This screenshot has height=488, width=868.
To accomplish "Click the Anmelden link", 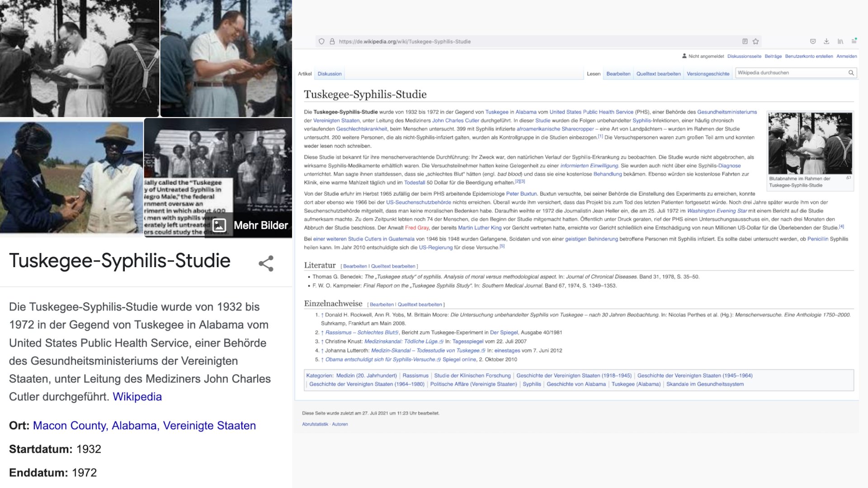I will pos(846,56).
